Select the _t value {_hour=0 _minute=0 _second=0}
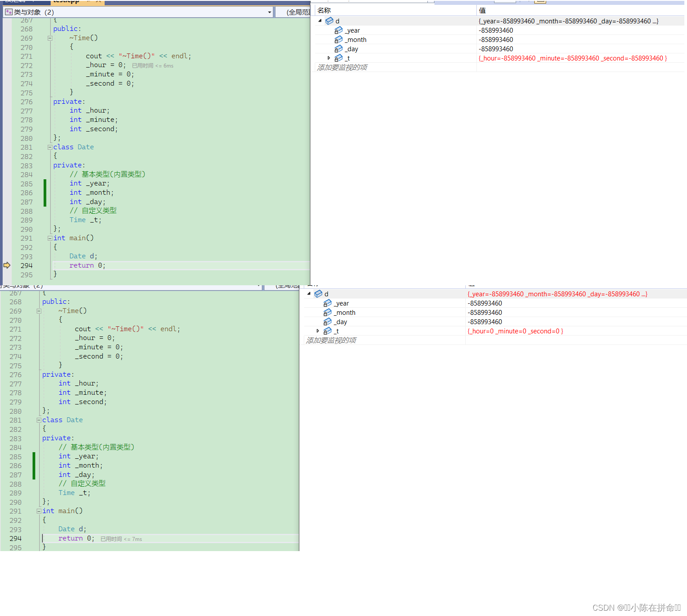The image size is (687, 616). coord(515,331)
